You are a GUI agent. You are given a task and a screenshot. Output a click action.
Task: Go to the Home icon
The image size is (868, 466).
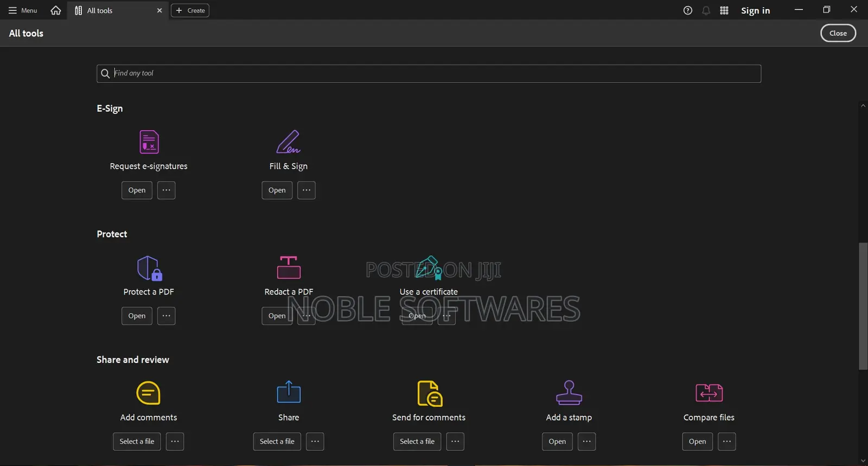tap(55, 10)
